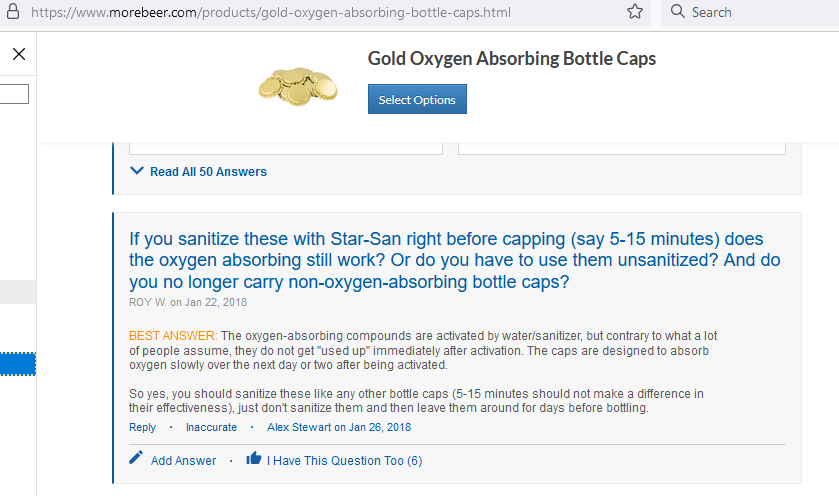Viewport: 839px width, 496px height.
Task: Click the bookmark star icon in address bar
Action: (635, 11)
